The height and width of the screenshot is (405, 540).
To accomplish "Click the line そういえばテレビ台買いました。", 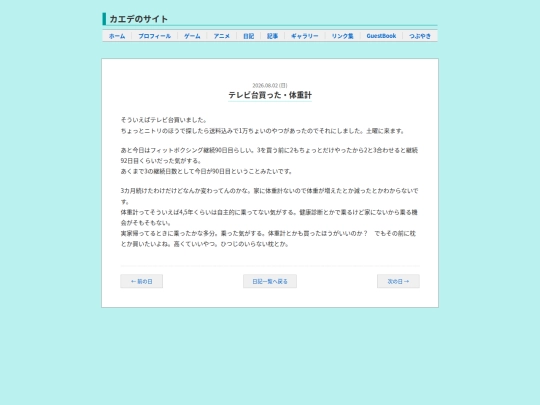I will pyautogui.click(x=164, y=120).
